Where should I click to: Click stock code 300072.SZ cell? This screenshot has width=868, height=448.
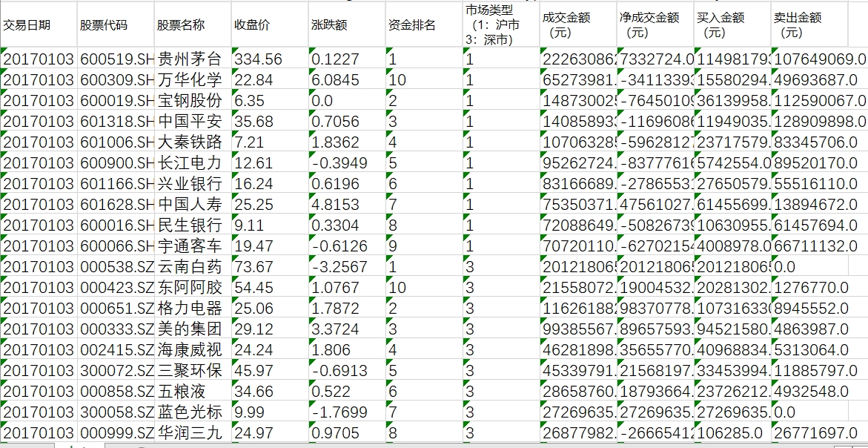point(116,370)
